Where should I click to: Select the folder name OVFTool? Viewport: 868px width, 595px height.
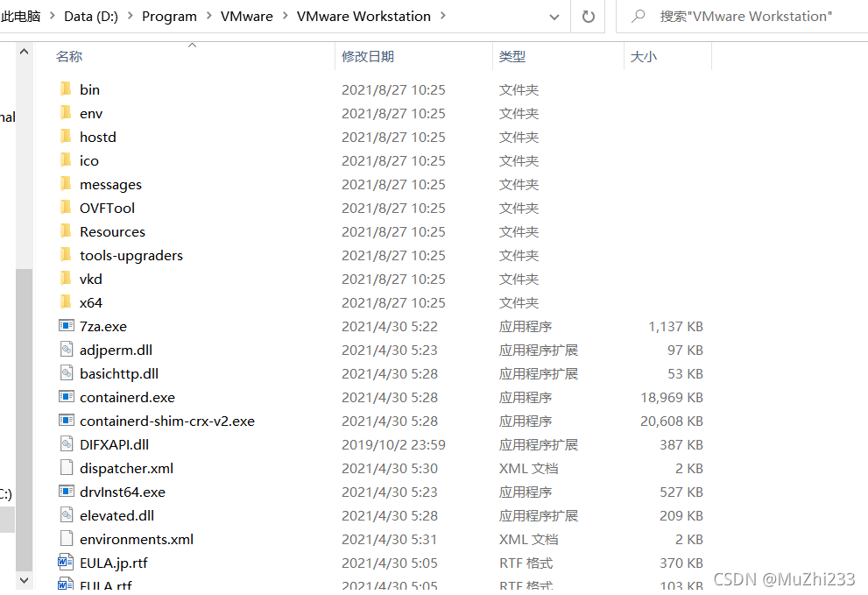pyautogui.click(x=108, y=208)
